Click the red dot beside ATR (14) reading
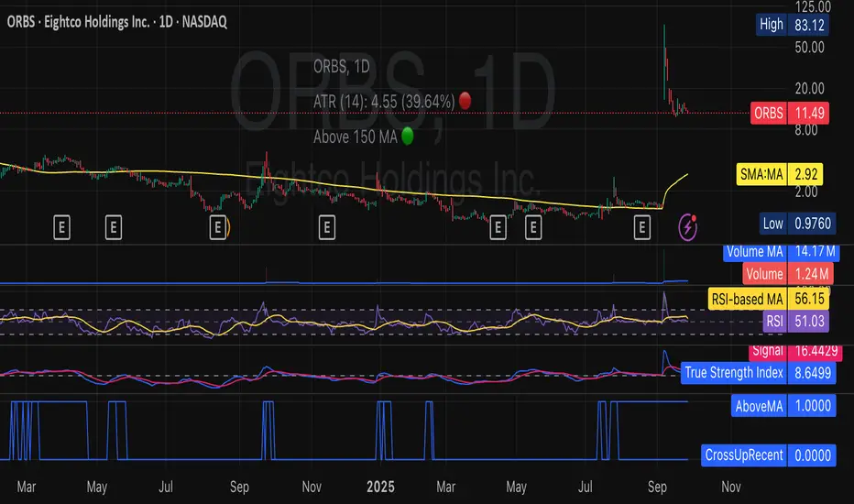 coord(465,101)
